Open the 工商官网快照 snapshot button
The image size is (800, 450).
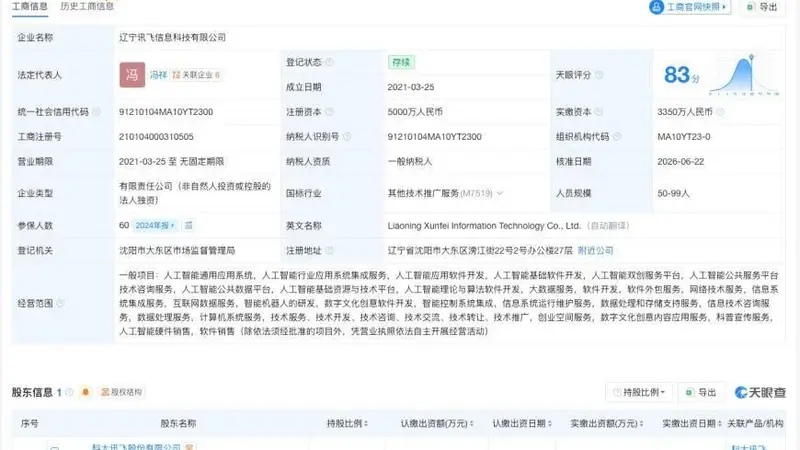689,7
